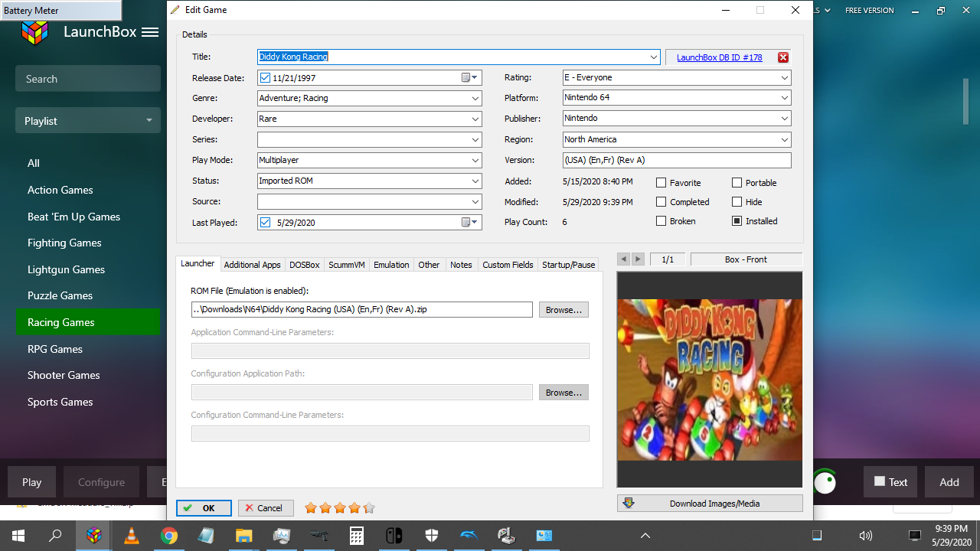The width and height of the screenshot is (980, 551).
Task: Expand the Genre dropdown
Action: (x=475, y=99)
